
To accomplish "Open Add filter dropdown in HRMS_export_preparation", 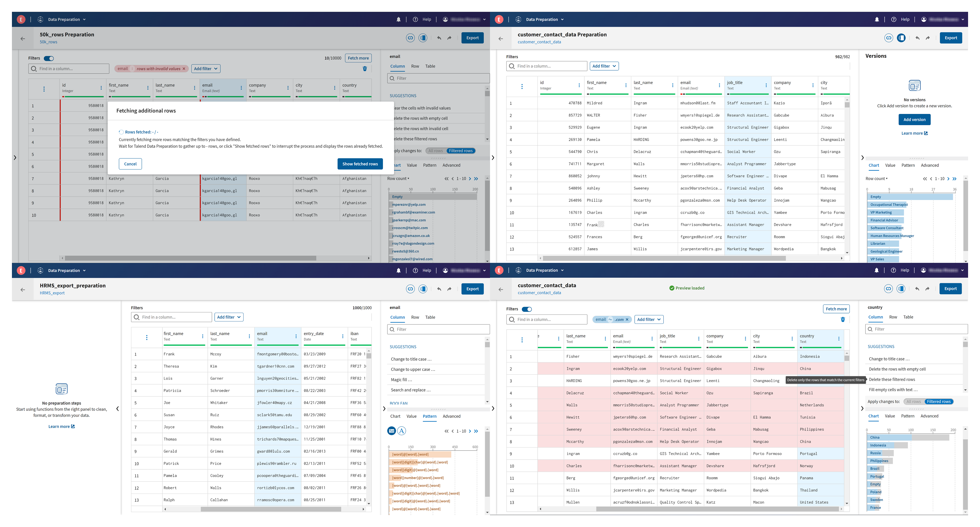I will [229, 317].
